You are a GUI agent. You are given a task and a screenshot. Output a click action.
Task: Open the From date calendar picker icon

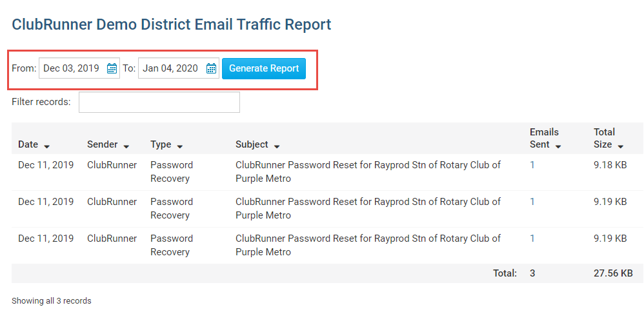[x=112, y=68]
